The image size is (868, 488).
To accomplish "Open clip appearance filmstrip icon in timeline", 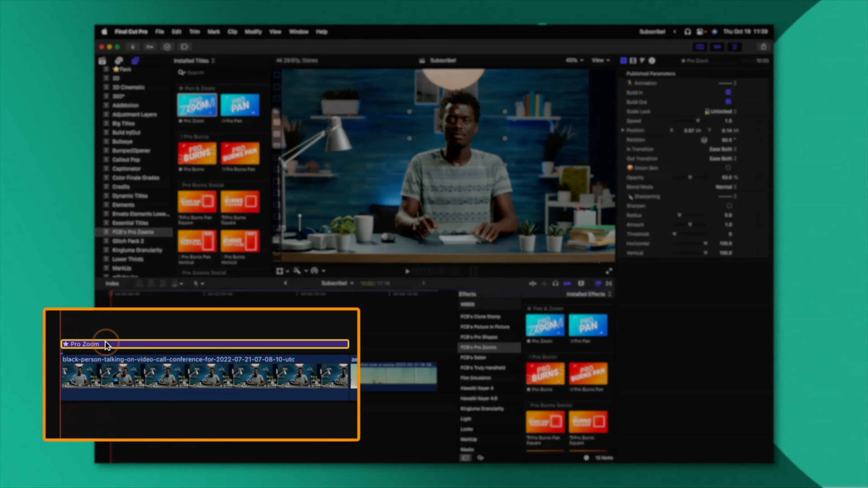I will 581,284.
